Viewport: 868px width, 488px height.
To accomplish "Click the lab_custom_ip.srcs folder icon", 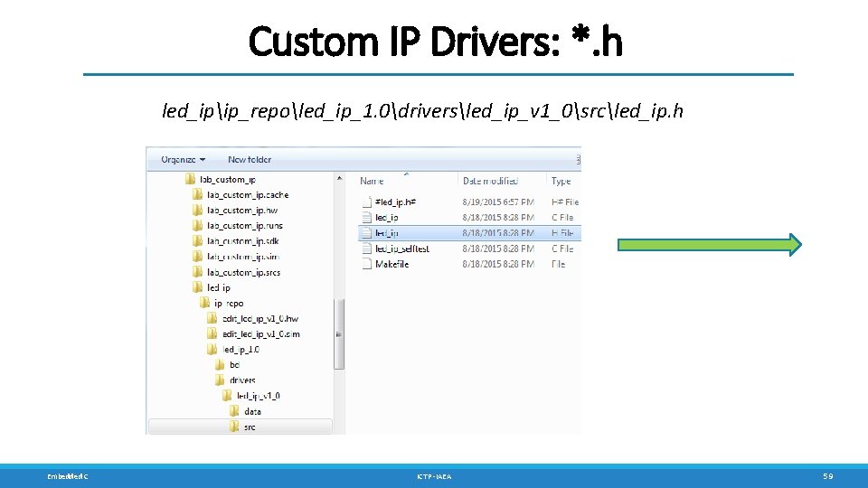I will 198,272.
